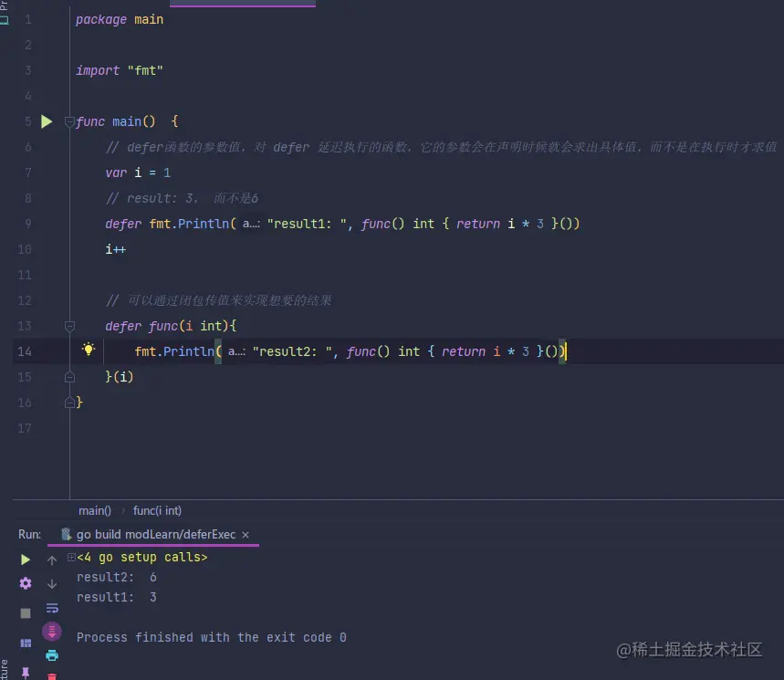Stop the running process button
Viewport: 784px width, 680px height.
click(26, 613)
